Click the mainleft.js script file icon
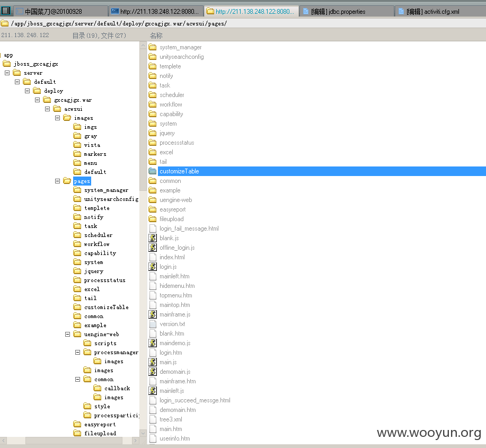 (x=153, y=391)
